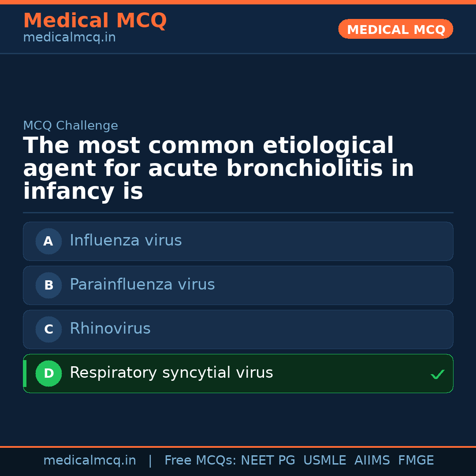Click AIIMS in the footer
This screenshot has height=476, width=476.
point(372,461)
